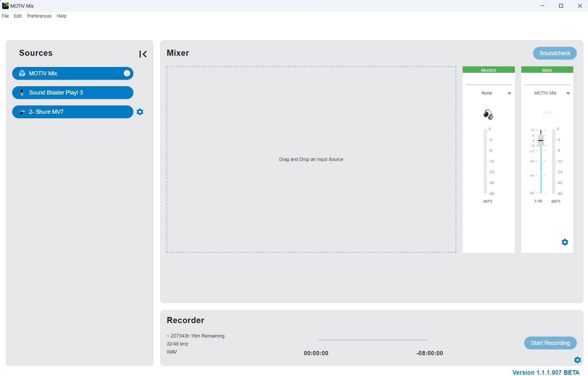Select the Sound Blaster Play! 3 source
The height and width of the screenshot is (376, 588).
(73, 93)
